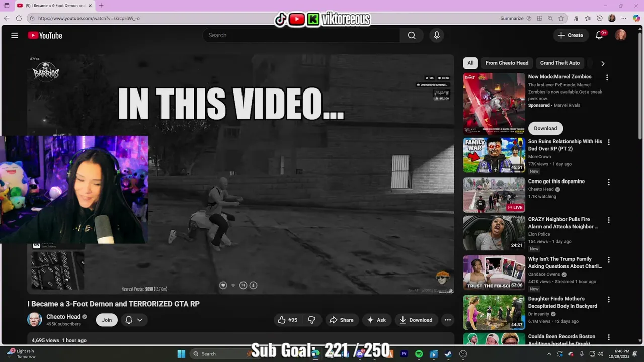This screenshot has height=362, width=644.
Task: Go back with the browser back arrow
Action: coord(7,18)
